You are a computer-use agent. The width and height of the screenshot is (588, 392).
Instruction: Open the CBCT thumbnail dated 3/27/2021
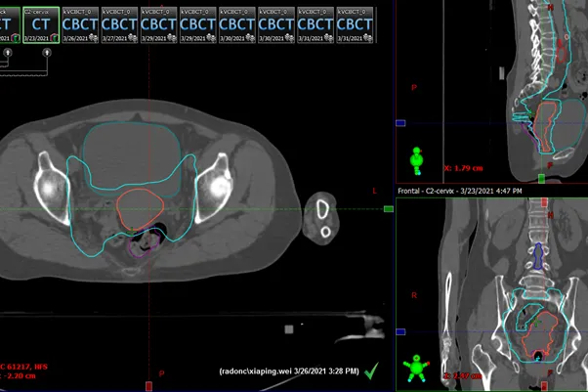pos(119,24)
